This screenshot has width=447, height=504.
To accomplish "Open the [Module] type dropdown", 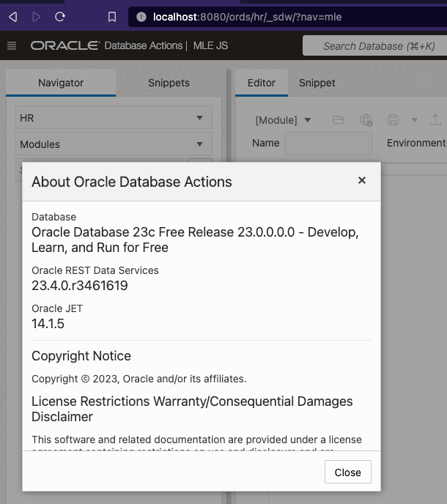I will 283,120.
